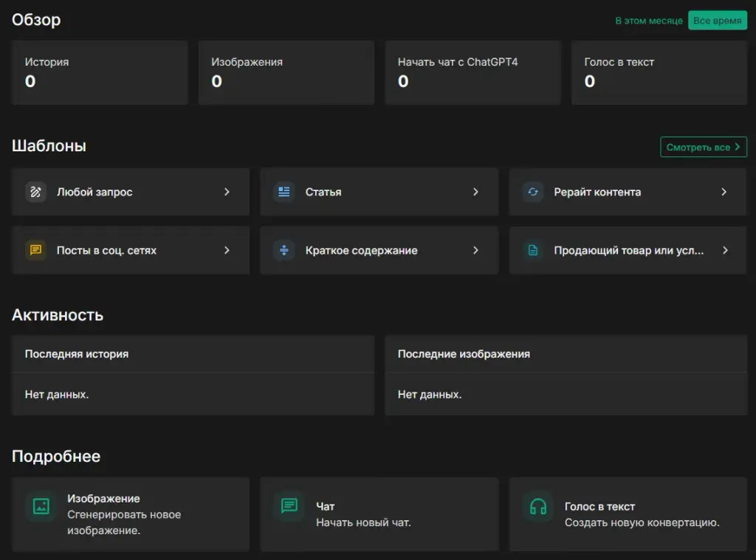756x560 pixels.
Task: Open the top Голос в текст counter card
Action: (x=659, y=73)
